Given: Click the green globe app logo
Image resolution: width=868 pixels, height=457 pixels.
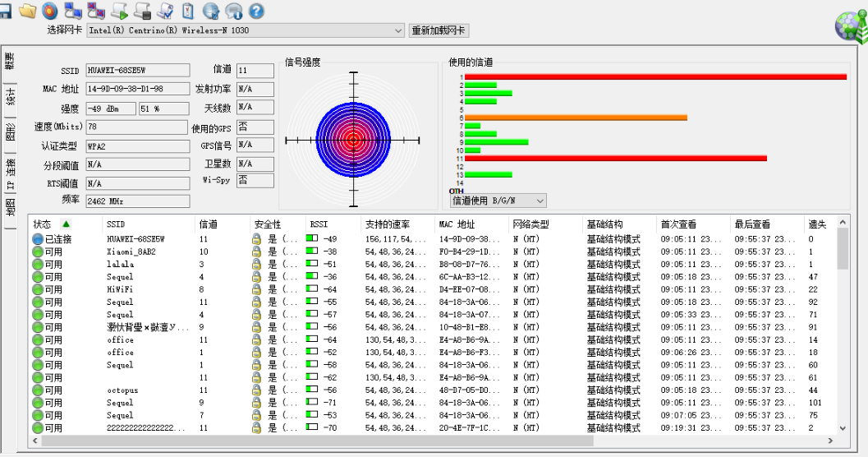Looking at the screenshot, I should pyautogui.click(x=852, y=26).
